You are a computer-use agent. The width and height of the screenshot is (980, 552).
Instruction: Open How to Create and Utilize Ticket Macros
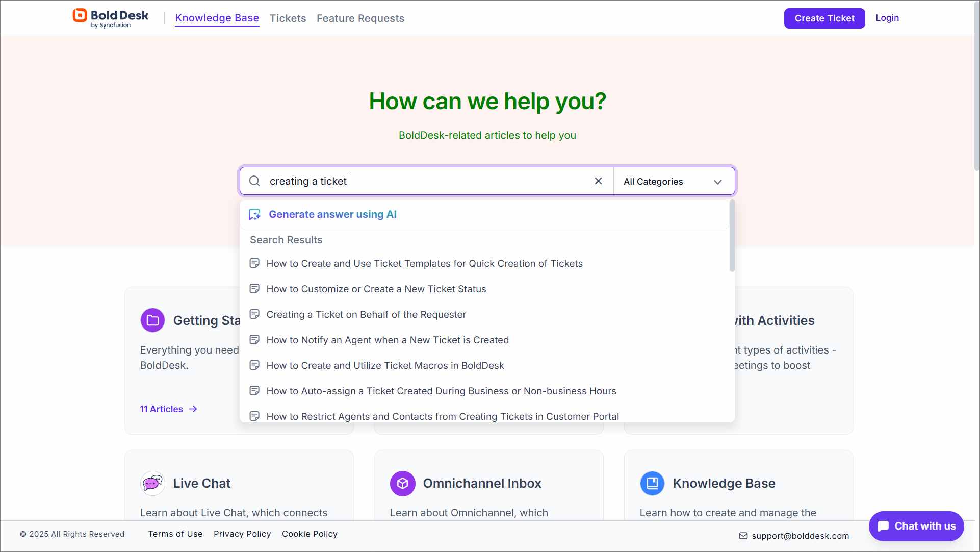point(385,365)
